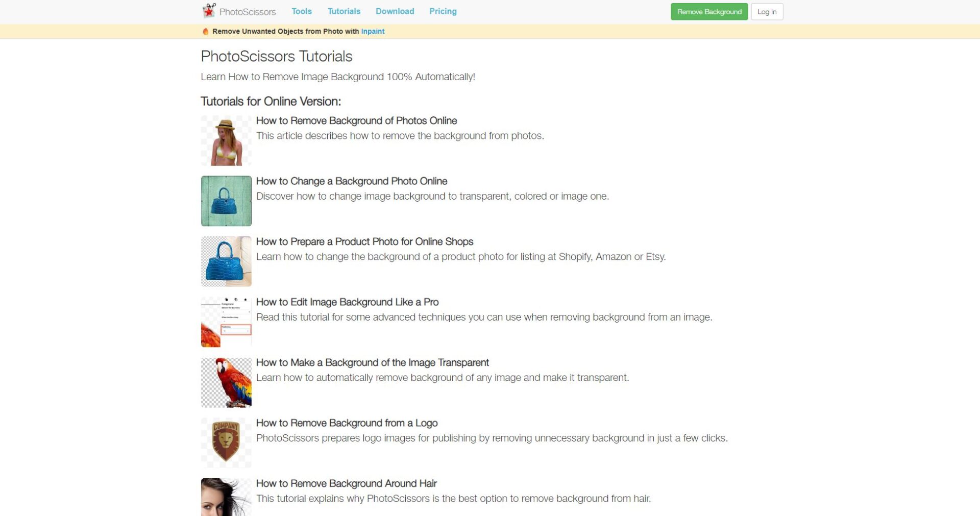Navigate to Pricing
980x516 pixels.
443,11
